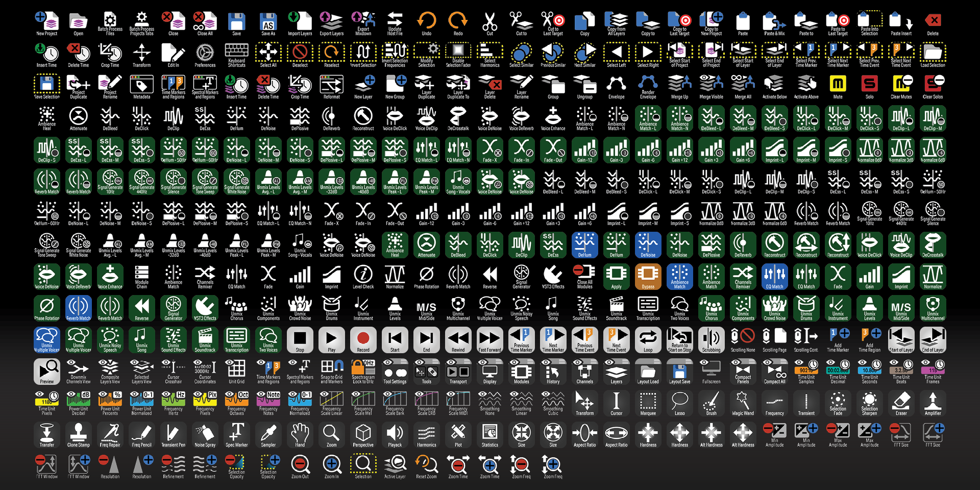
Task: Click the New Project icon
Action: click(46, 23)
